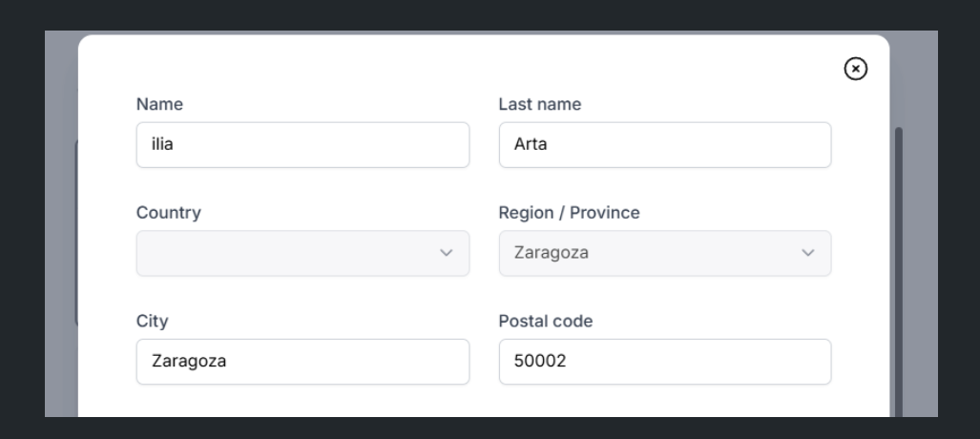Open the Region dropdown showing Zaragoza
The width and height of the screenshot is (980, 439).
[x=665, y=253]
